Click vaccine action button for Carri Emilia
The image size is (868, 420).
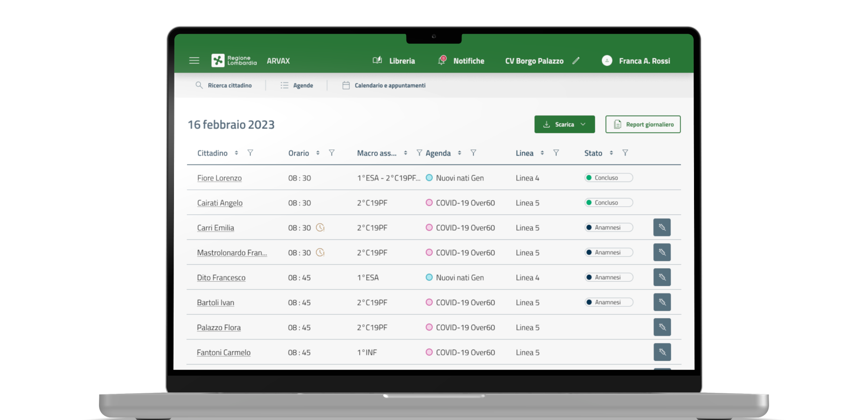pyautogui.click(x=662, y=227)
